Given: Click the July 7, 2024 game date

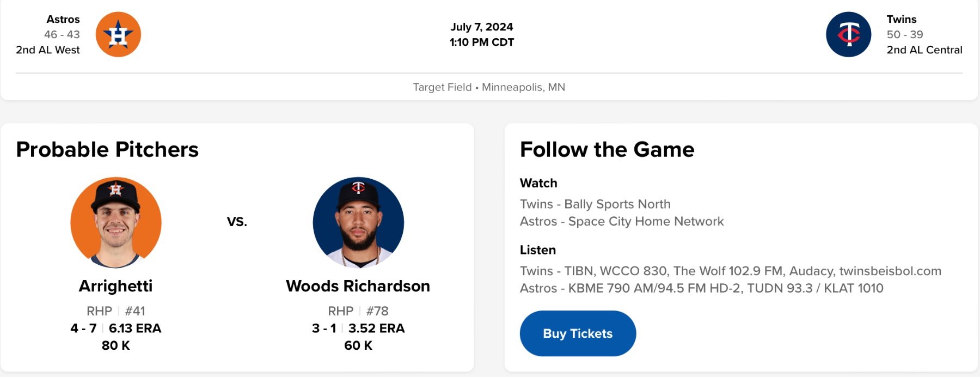Looking at the screenshot, I should pos(482,27).
